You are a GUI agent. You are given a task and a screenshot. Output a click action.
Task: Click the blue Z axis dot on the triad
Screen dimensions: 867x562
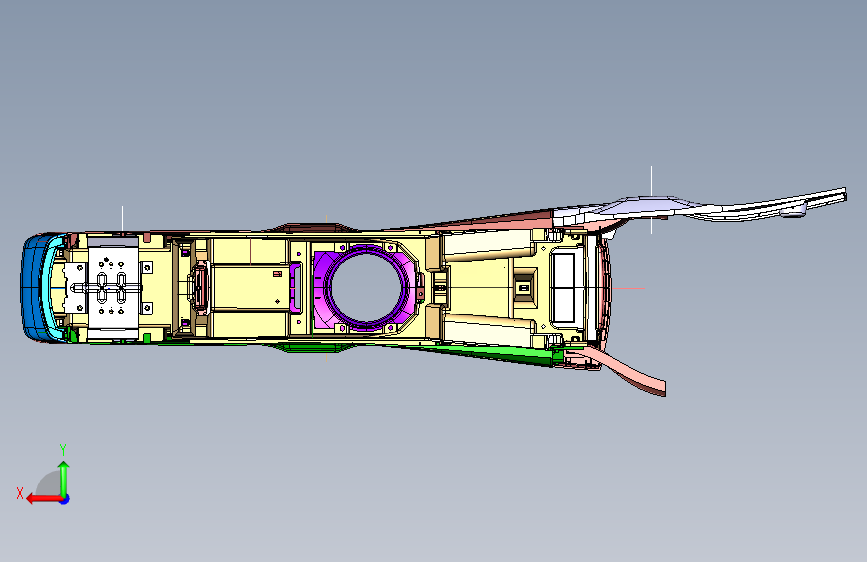coord(65,499)
